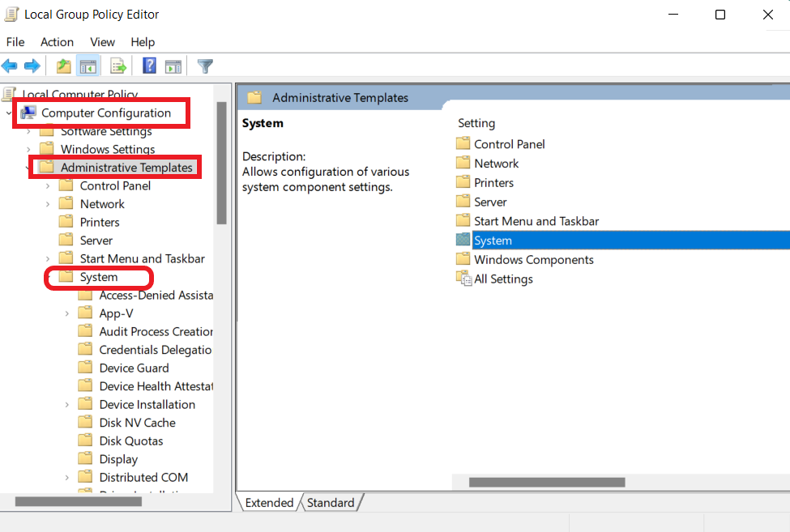Select the Disk Quotas folder
The image size is (790, 532).
coord(131,440)
